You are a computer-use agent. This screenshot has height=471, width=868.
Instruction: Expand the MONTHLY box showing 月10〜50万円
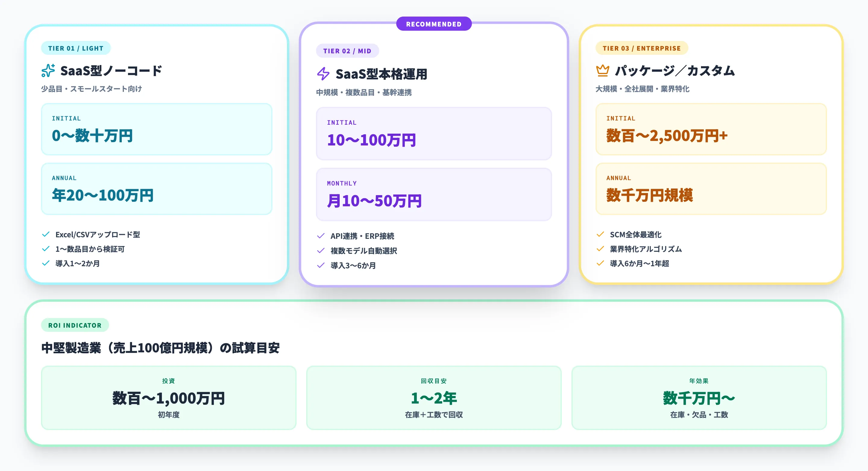click(433, 195)
